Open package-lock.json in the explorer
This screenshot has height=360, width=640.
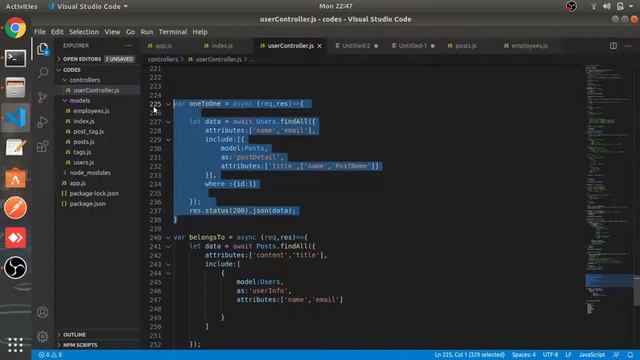point(94,193)
